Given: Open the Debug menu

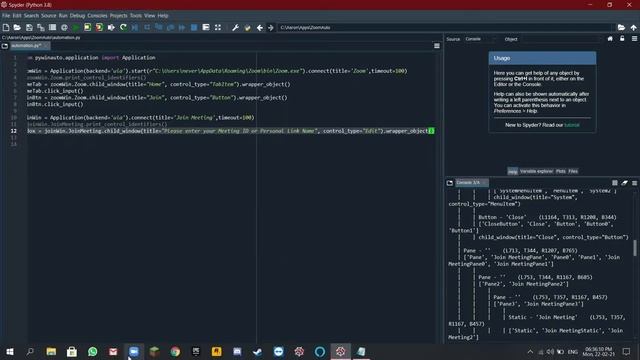Looking at the screenshot, I should point(77,16).
